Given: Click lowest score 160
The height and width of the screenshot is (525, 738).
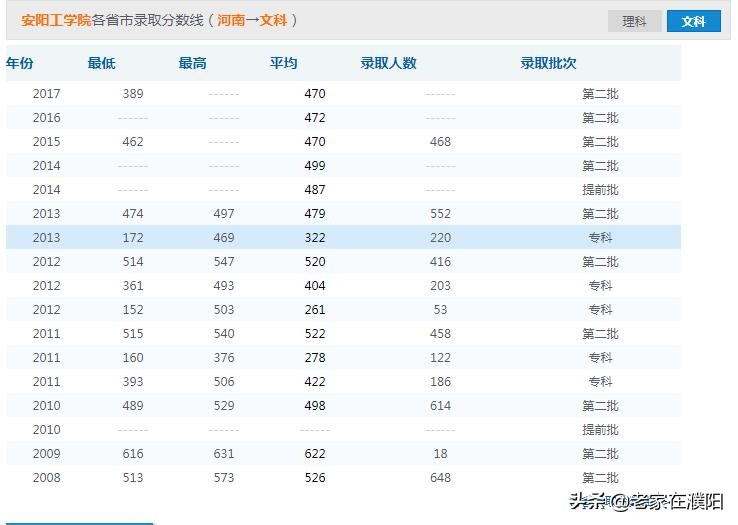Looking at the screenshot, I should pos(133,358).
